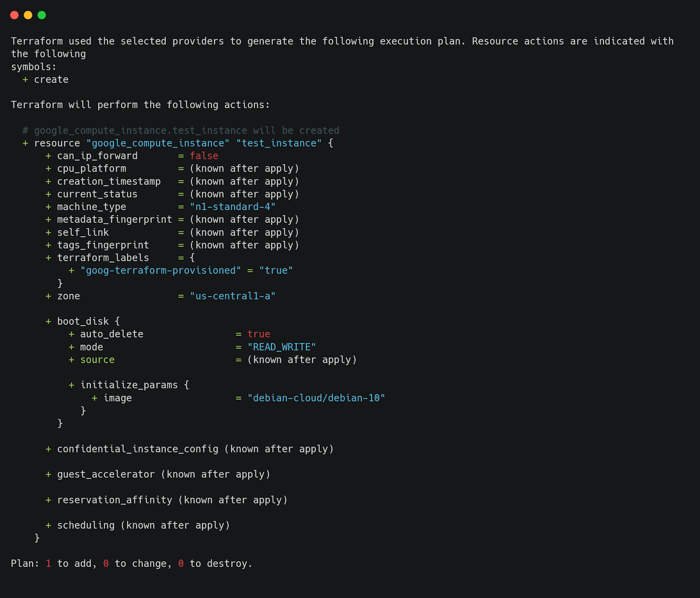Select the "debian-cloud/debian-10" image value
This screenshot has width=700, height=598.
[316, 398]
